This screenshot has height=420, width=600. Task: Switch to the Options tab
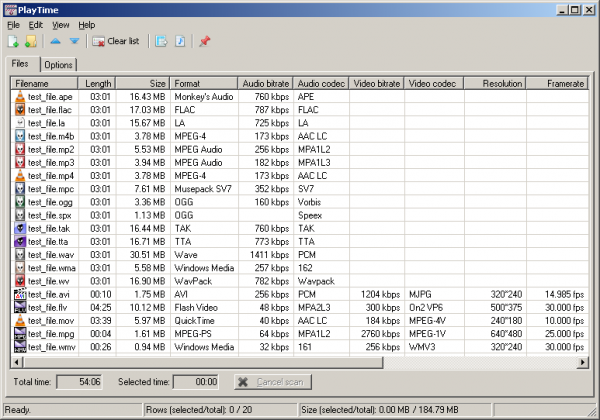click(59, 65)
